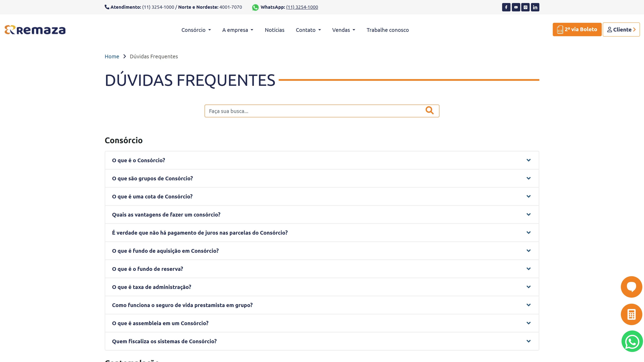
Task: Click the 2ª via Boleto button
Action: click(577, 29)
